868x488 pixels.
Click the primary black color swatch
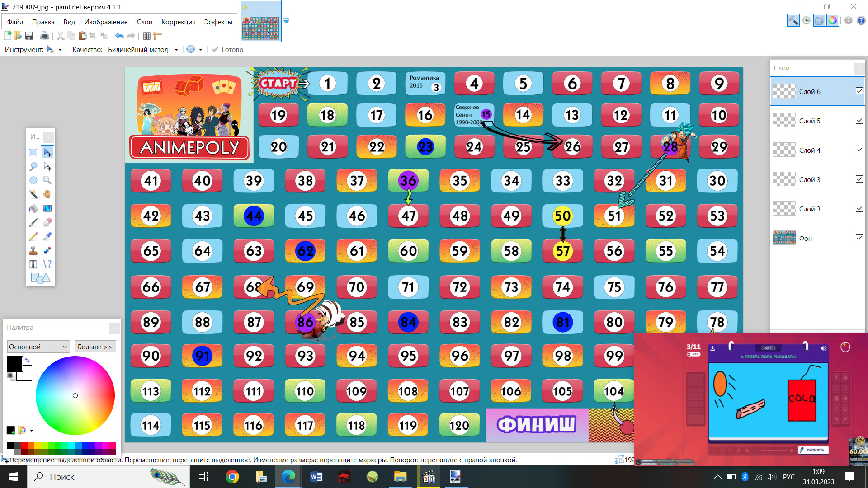coord(14,364)
